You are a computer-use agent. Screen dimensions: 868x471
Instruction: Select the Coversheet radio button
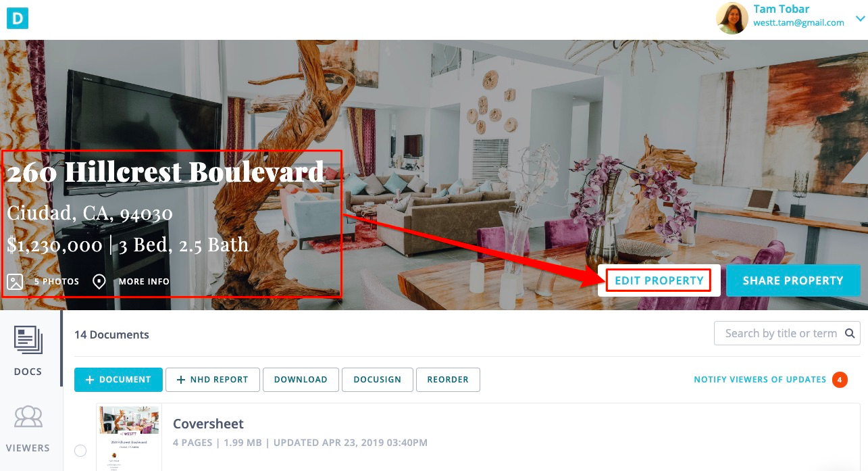pos(80,451)
